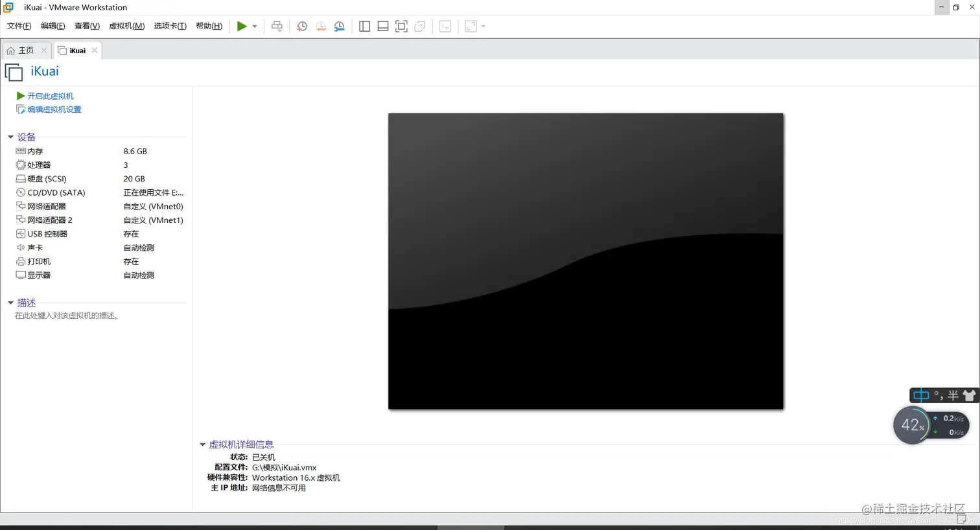Screen dimensions: 980x530
Task: Collapse the 虚拟机详细信息 section
Action: coord(202,445)
